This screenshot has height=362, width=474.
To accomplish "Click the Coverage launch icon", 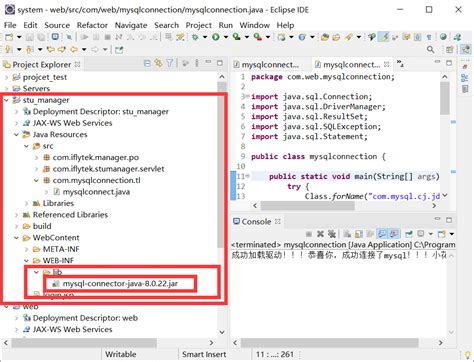I will [237, 37].
